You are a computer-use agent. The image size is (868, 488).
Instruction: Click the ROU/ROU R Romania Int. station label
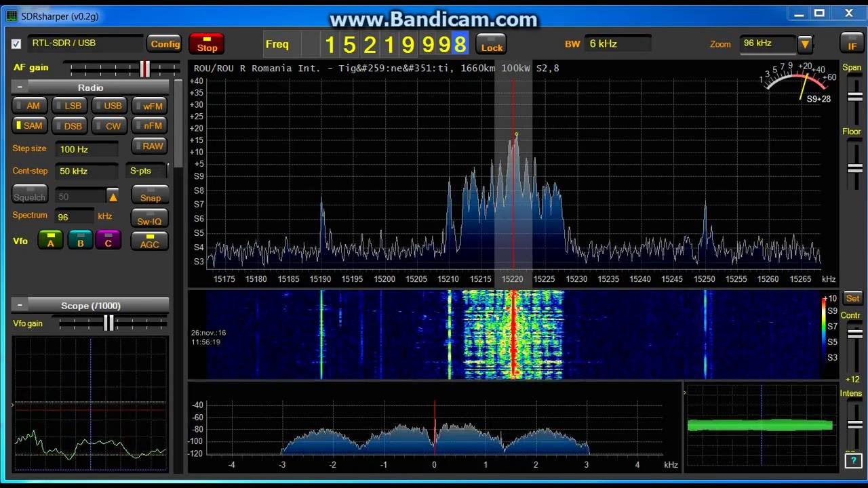coord(376,68)
